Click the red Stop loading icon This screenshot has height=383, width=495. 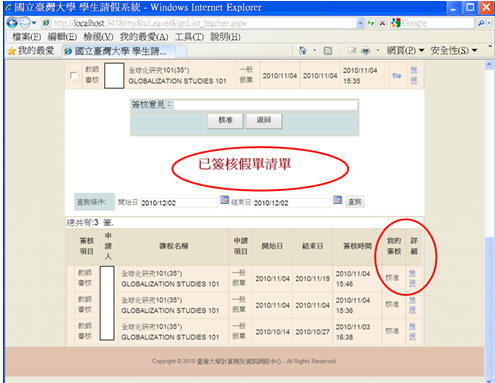(382, 23)
